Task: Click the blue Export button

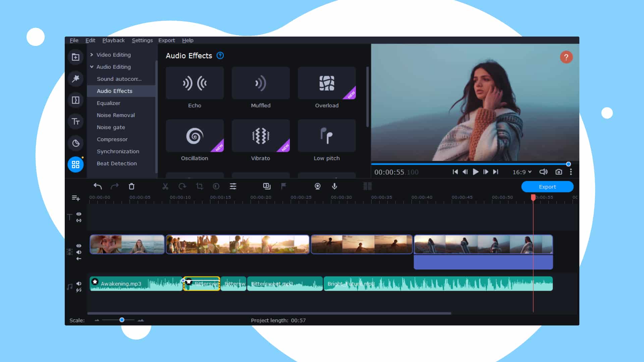Action: coord(547,187)
